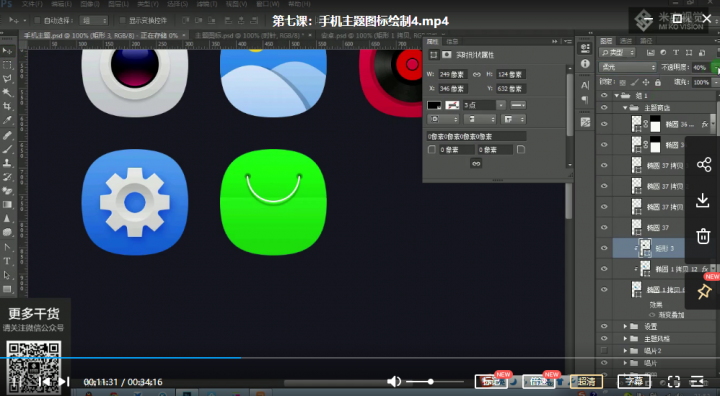Collapse the 主题商店 layer group
This screenshot has width=720, height=396.
[625, 108]
